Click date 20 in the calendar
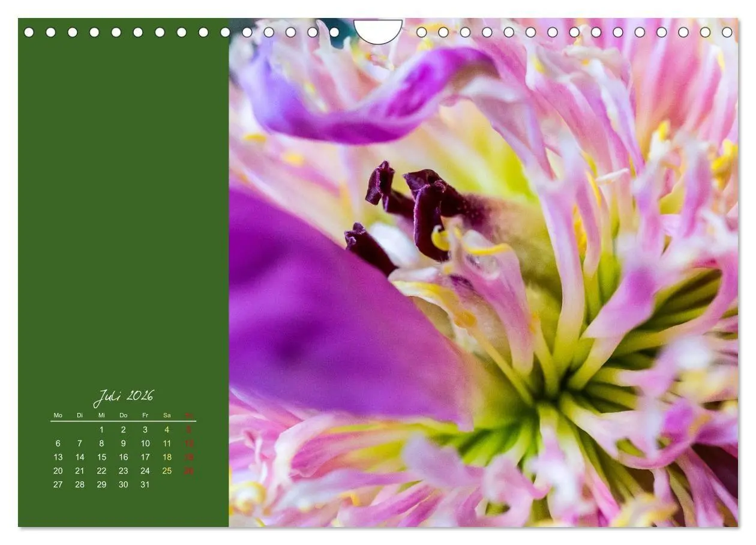 [x=58, y=471]
